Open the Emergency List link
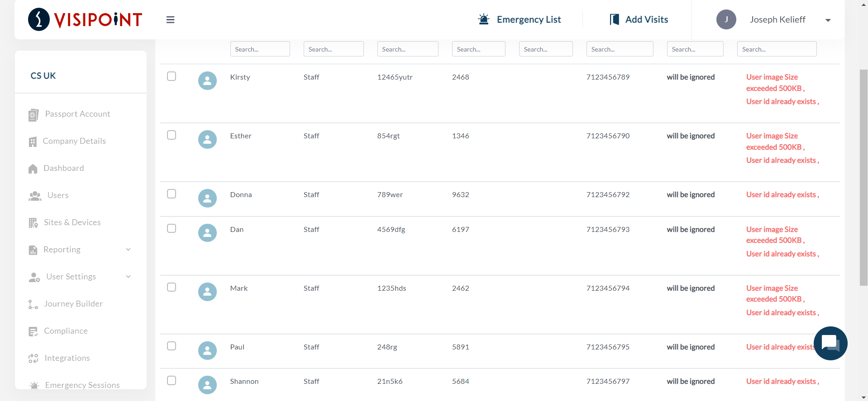The image size is (868, 401). [x=529, y=19]
